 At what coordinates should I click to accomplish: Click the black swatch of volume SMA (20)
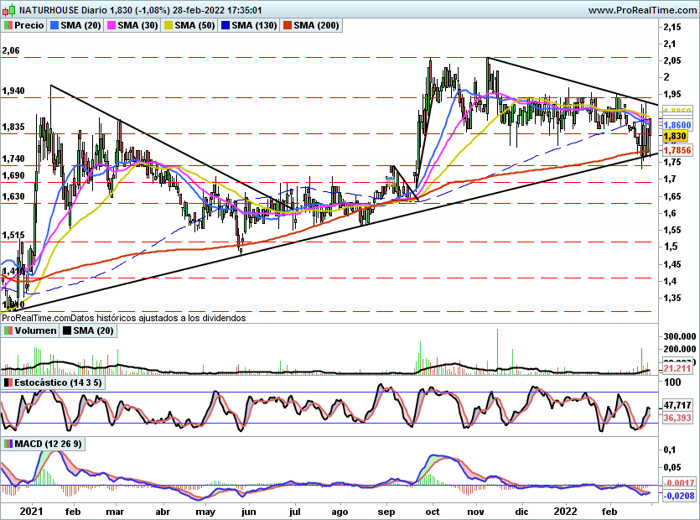pyautogui.click(x=67, y=331)
